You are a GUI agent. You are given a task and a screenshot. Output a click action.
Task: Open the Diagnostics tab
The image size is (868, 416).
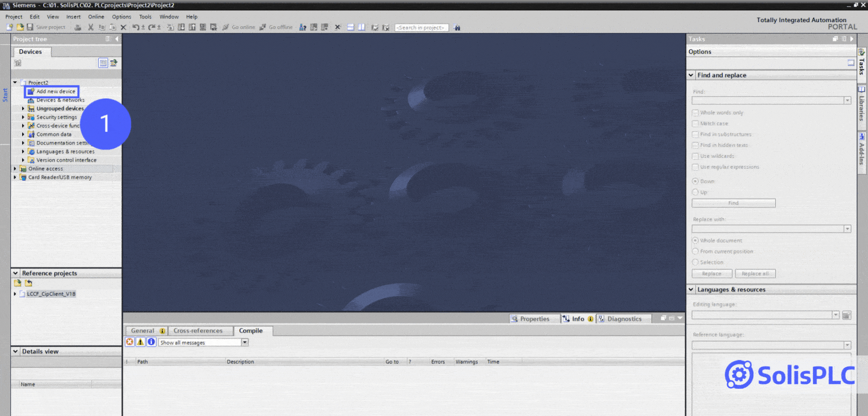[624, 319]
